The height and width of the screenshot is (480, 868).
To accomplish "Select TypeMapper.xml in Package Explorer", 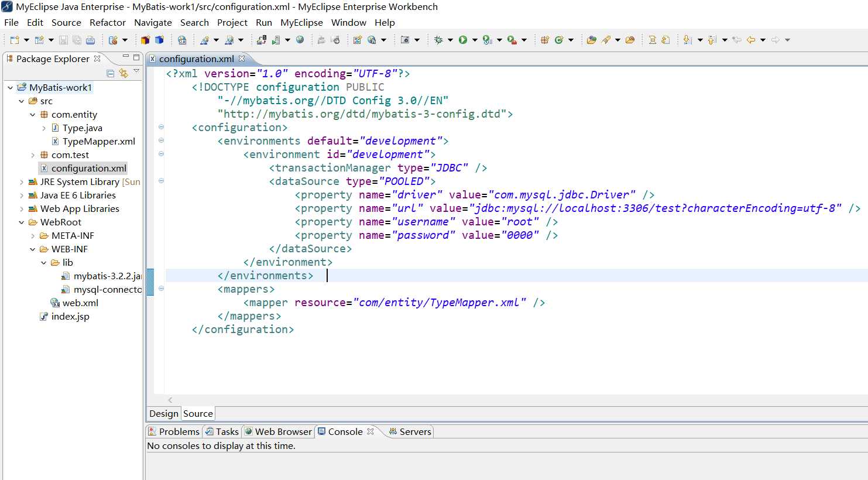I will pos(94,142).
